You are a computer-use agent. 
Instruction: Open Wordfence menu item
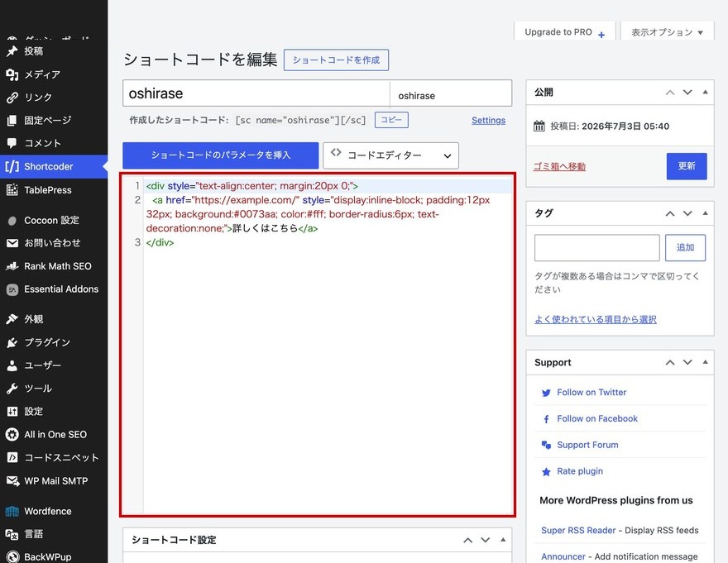coord(54,511)
